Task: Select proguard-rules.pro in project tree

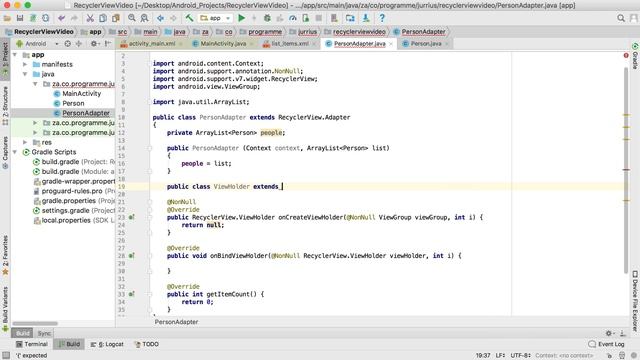Action: click(73, 191)
